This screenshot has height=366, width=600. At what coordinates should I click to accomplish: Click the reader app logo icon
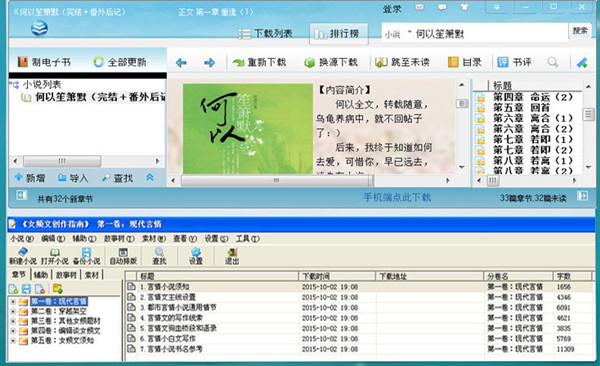coord(39,28)
